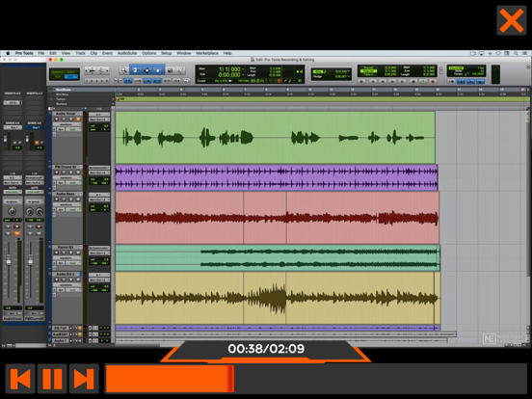Open the Apple menu
The width and height of the screenshot is (532, 399).
8,53
